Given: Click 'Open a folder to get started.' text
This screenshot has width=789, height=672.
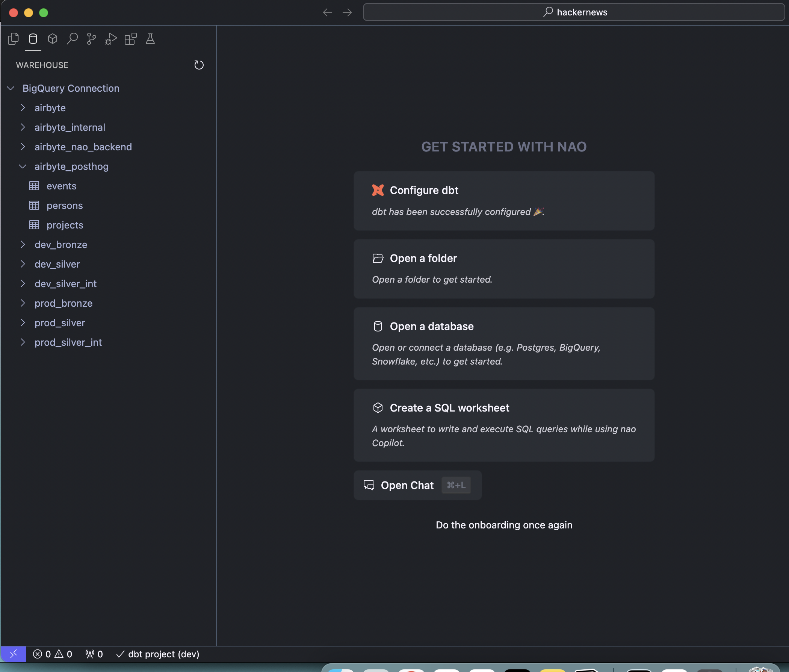Looking at the screenshot, I should click(x=432, y=280).
